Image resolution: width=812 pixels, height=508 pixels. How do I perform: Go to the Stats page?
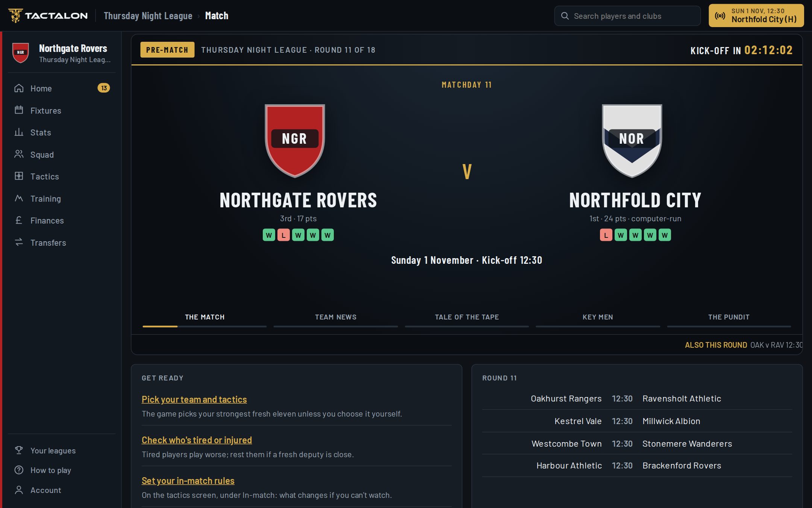tap(62, 132)
